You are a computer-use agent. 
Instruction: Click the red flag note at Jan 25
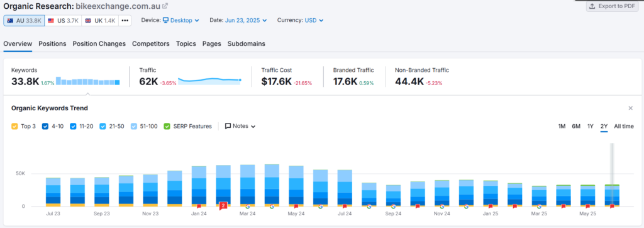(x=491, y=206)
